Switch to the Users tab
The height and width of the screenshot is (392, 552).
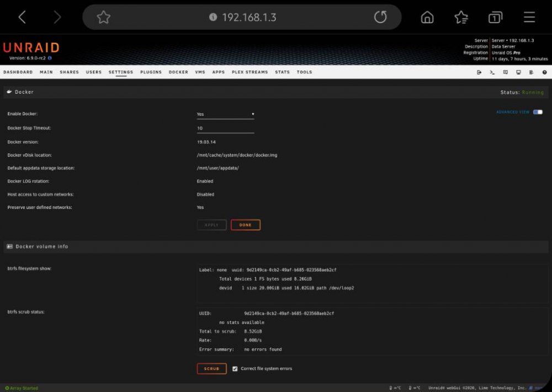tap(94, 72)
